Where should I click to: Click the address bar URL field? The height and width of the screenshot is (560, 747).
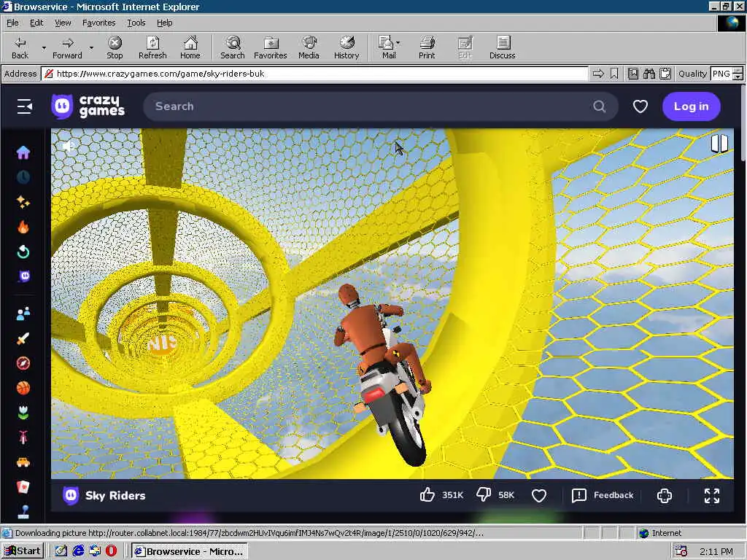tap(314, 74)
